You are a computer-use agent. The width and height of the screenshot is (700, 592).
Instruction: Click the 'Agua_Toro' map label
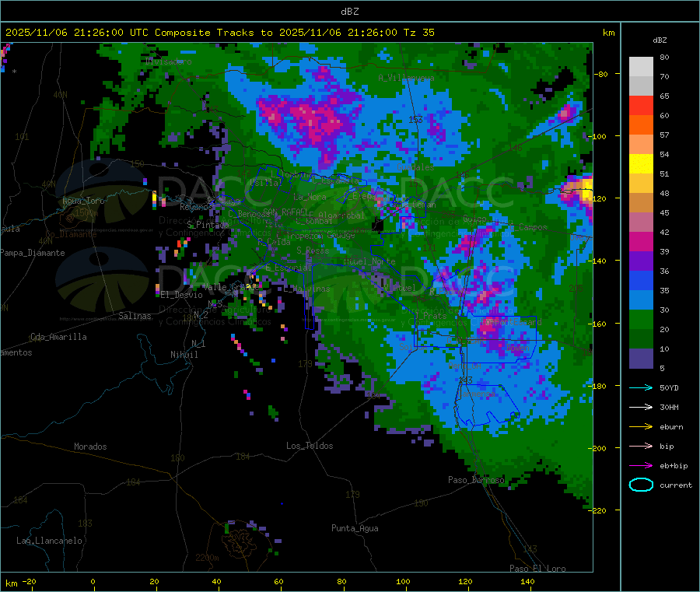[83, 201]
